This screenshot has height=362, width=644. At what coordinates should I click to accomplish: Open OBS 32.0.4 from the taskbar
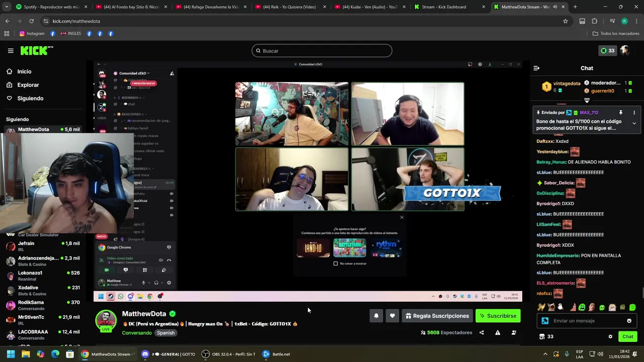(229, 354)
